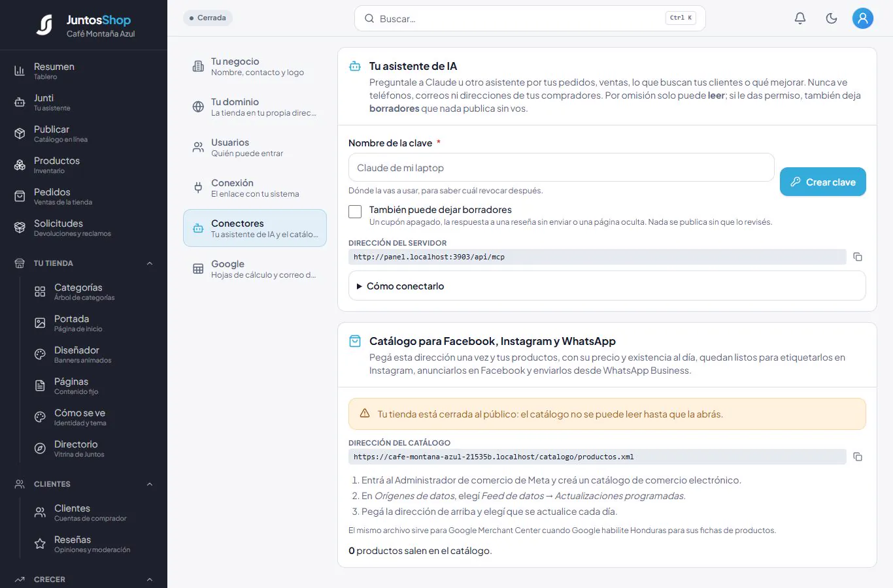893x588 pixels.
Task: Click the Diseñador palette icon
Action: [x=40, y=354]
